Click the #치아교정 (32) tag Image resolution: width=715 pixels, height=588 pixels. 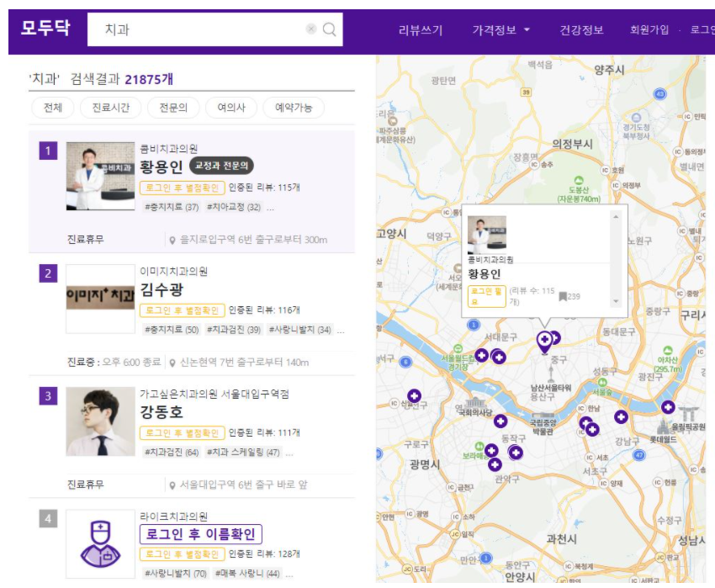[234, 208]
